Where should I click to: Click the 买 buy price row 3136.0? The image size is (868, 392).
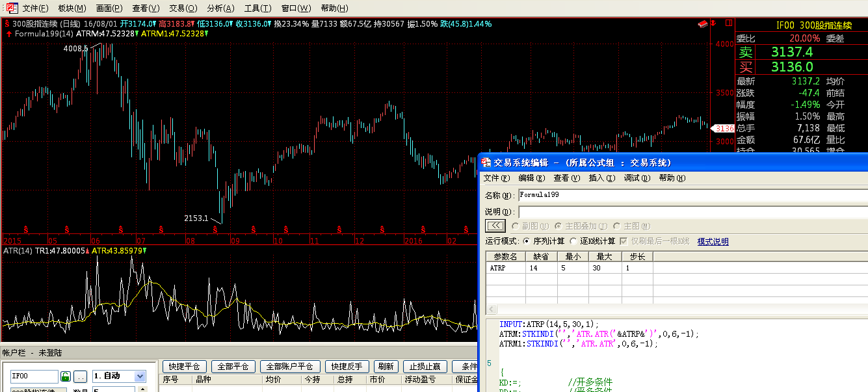[801, 67]
